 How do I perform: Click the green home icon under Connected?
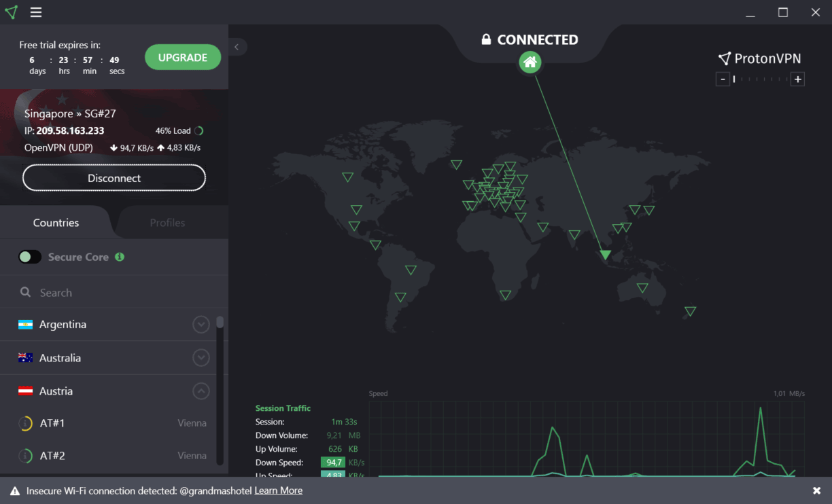click(x=530, y=62)
